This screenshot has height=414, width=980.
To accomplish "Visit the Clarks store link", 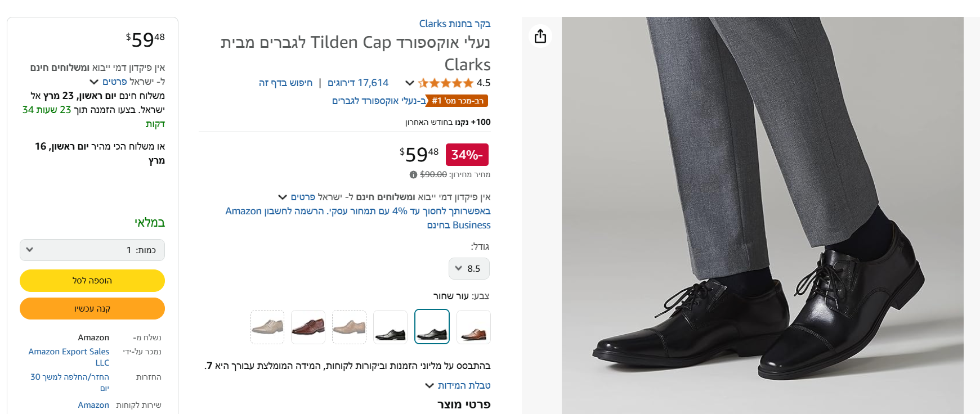I will point(454,24).
